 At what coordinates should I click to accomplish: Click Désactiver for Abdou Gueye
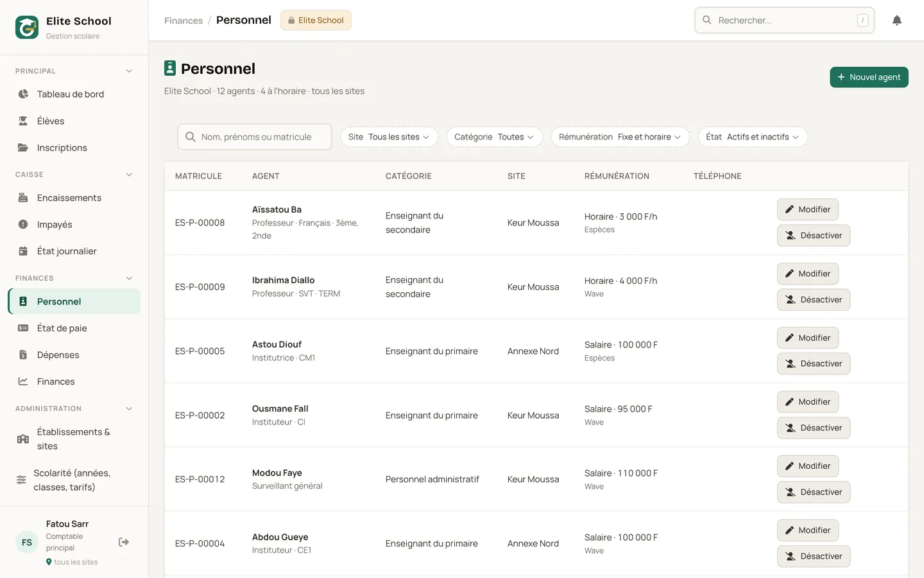pos(814,556)
